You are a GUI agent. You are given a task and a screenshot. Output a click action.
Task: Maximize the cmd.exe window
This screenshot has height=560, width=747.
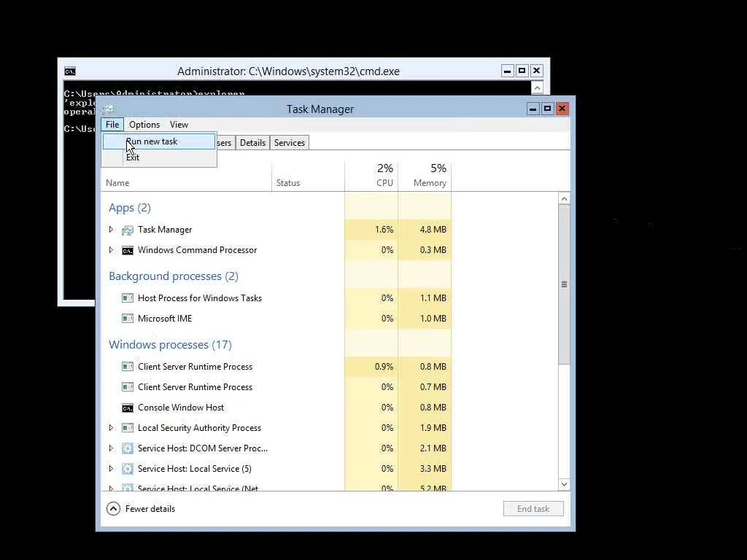tap(522, 71)
